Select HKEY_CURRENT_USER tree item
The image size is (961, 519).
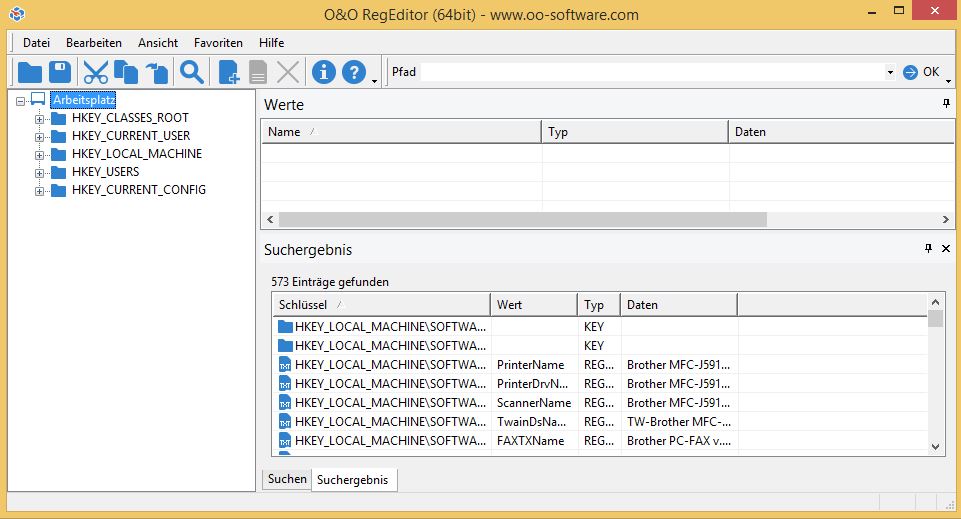pyautogui.click(x=131, y=135)
